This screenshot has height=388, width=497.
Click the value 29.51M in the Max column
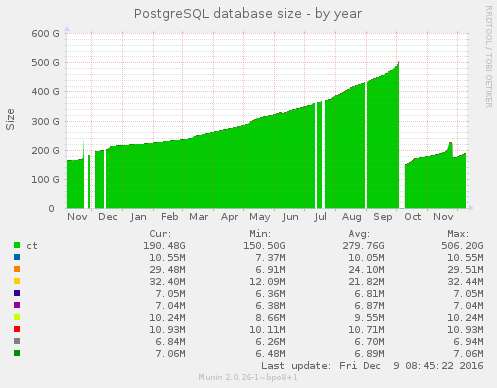coord(465,270)
